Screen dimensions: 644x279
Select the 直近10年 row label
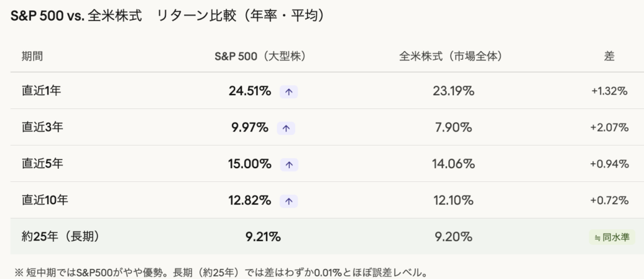pos(45,200)
